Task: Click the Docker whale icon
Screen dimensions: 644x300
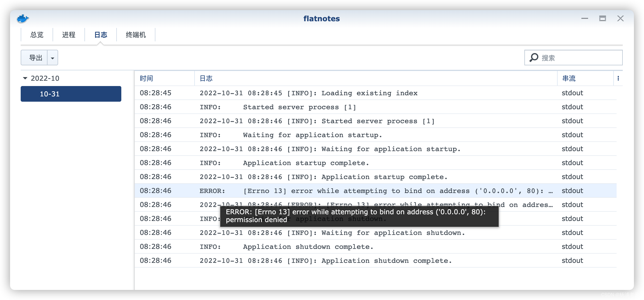Action: [x=23, y=19]
